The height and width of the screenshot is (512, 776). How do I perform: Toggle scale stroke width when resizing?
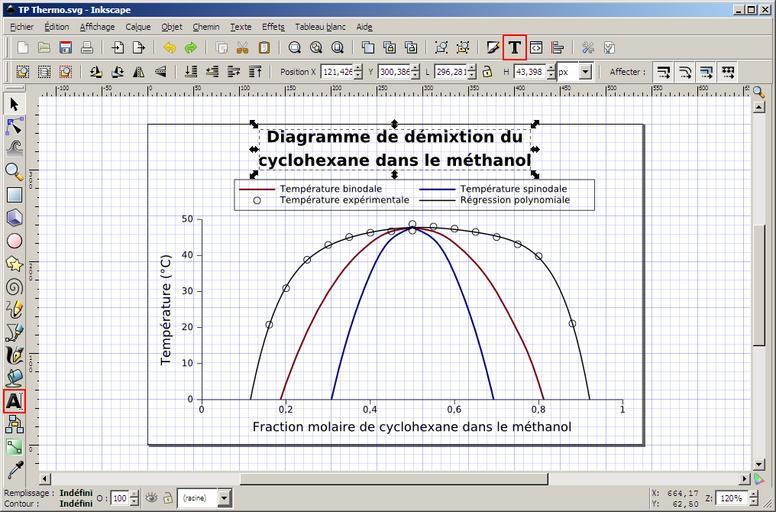point(662,72)
